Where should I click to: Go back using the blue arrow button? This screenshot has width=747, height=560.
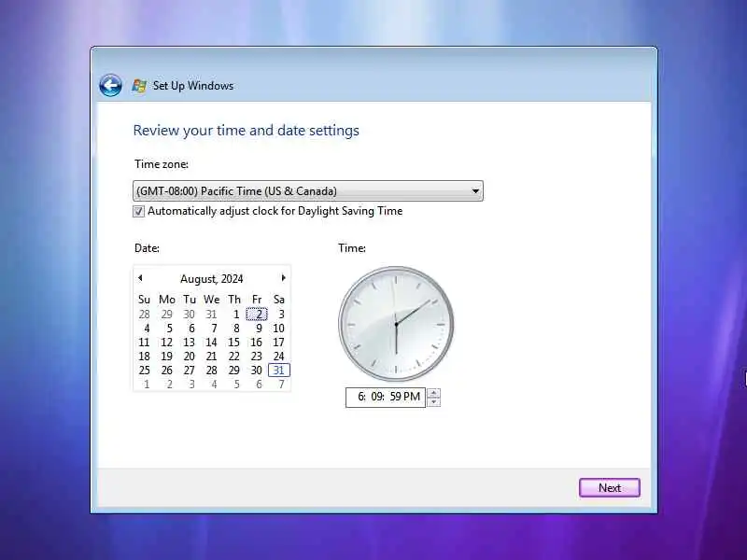click(110, 86)
